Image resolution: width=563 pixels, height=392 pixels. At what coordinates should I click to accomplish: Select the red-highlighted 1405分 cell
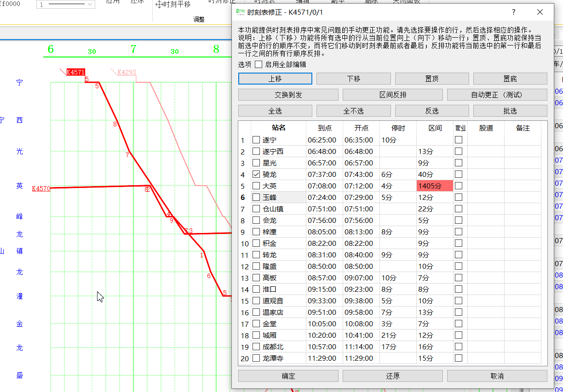(x=435, y=186)
